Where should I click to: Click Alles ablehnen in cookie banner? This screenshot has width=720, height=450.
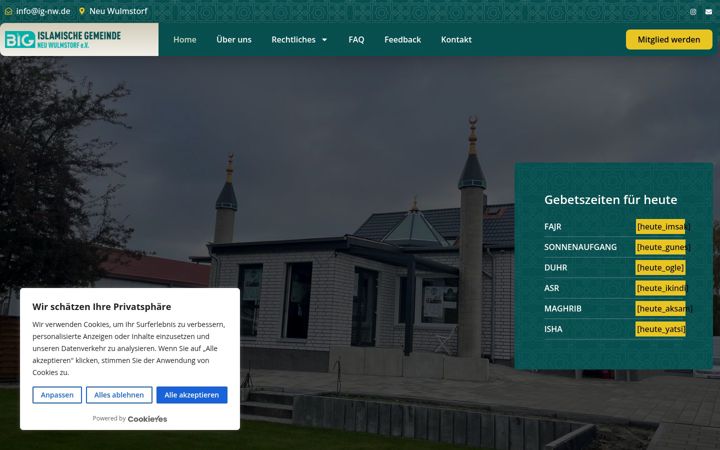(119, 395)
